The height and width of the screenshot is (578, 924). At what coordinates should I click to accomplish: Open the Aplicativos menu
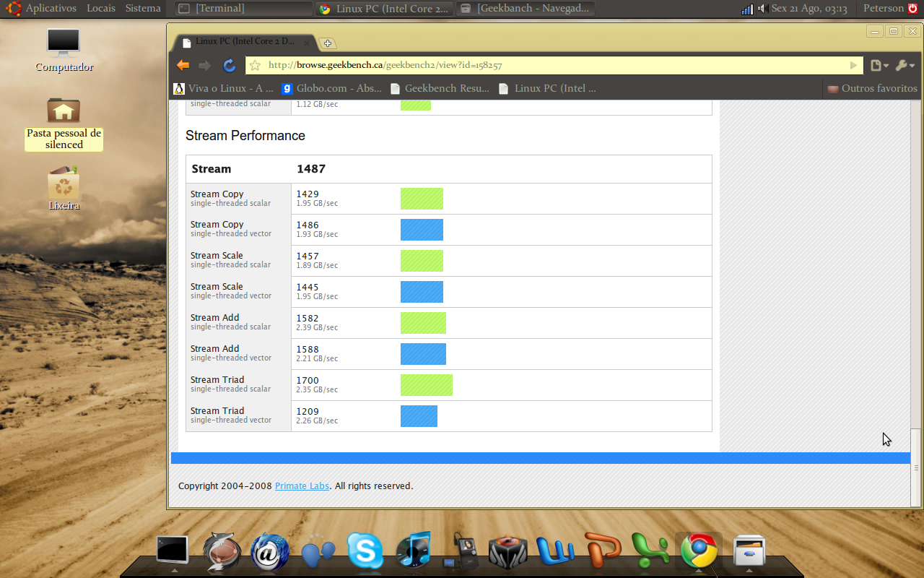click(x=51, y=9)
